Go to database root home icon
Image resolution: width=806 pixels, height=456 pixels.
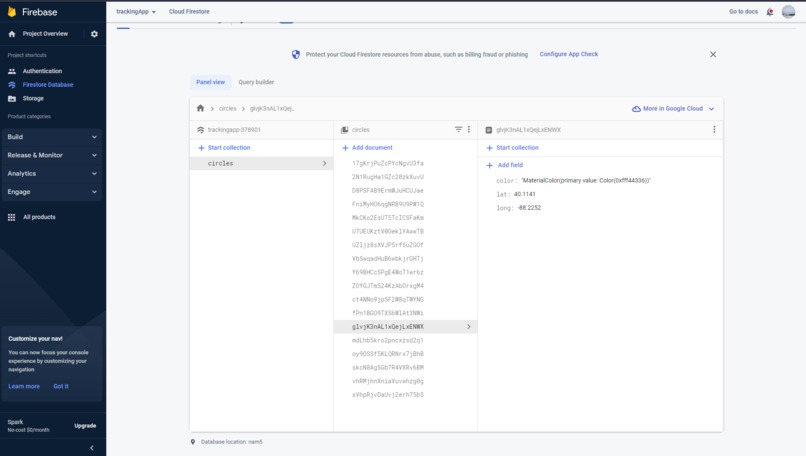pos(200,108)
